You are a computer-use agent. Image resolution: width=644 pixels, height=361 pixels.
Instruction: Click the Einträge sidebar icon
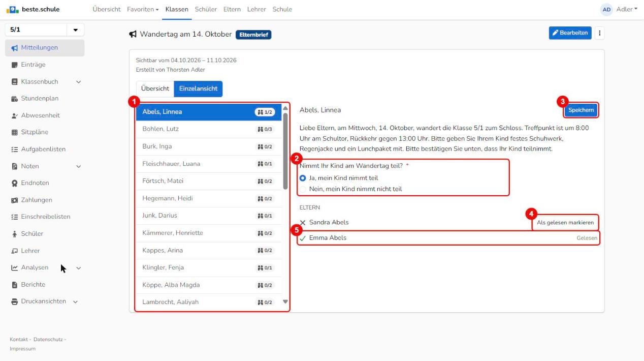tap(14, 65)
